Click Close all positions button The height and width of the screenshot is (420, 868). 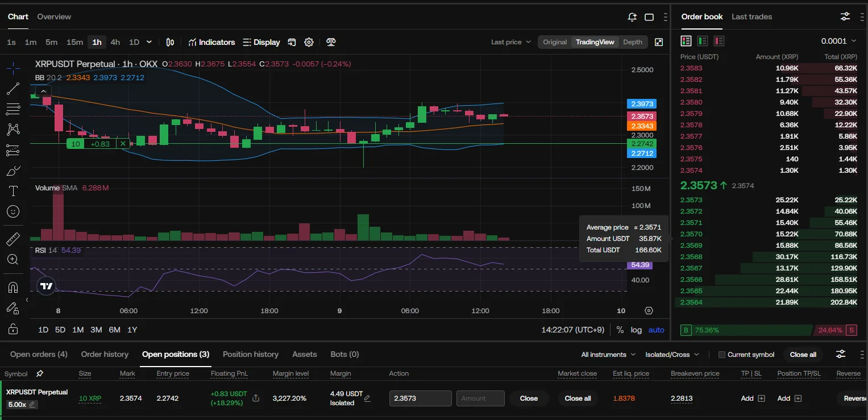tap(803, 355)
